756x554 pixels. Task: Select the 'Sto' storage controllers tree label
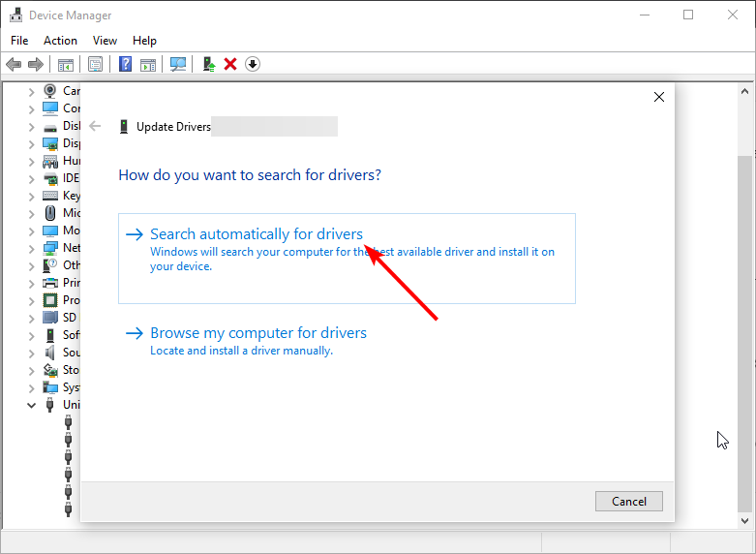71,370
